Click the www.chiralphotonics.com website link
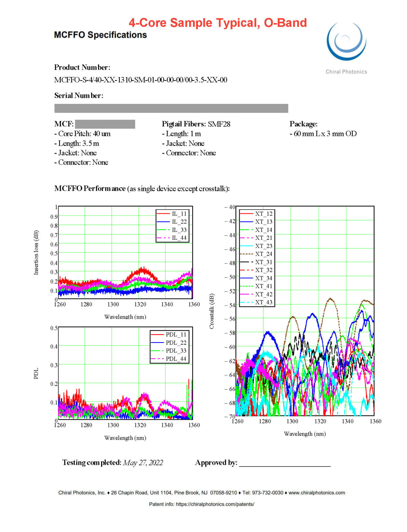The height and width of the screenshot is (532, 407). click(x=317, y=493)
